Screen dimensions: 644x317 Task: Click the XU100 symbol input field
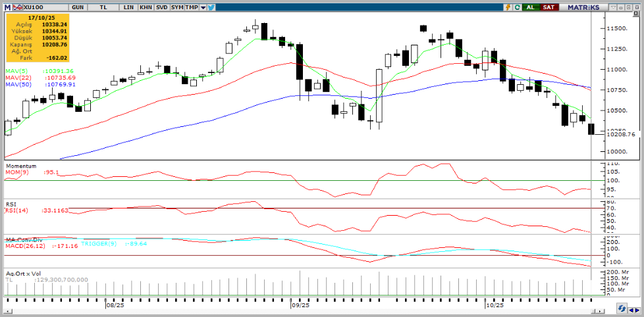click(x=40, y=7)
